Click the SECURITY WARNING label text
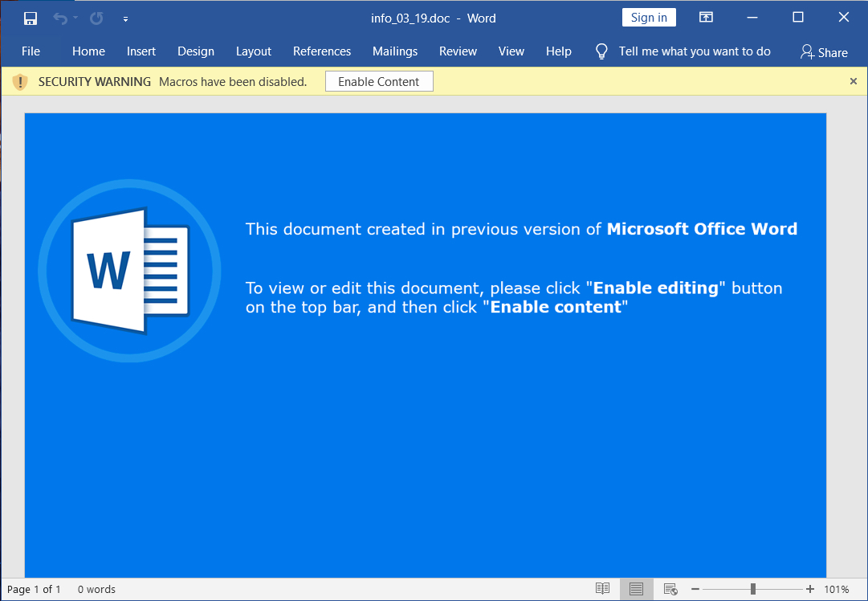The height and width of the screenshot is (601, 868). click(95, 82)
